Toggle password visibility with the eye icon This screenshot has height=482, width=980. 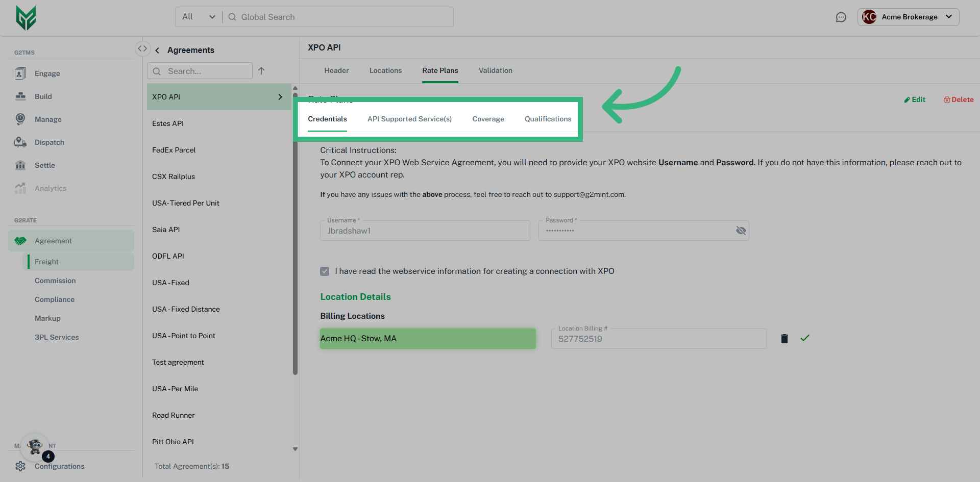741,230
